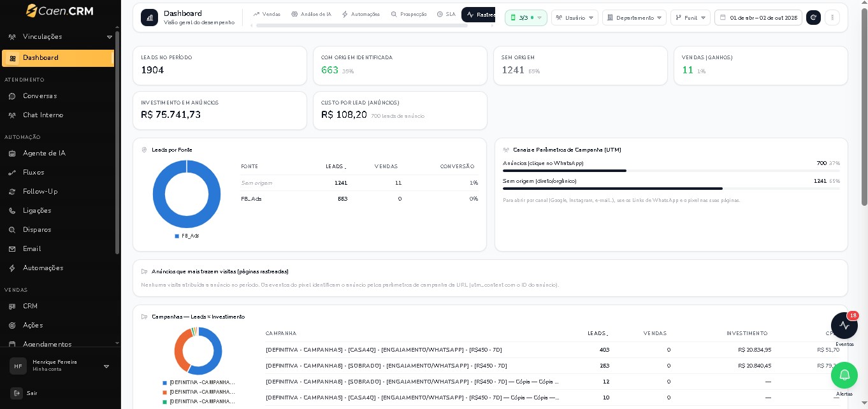Screen dimensions: 868x409
Task: Open the 3/3 WhatsApp connections dropdown
Action: (526, 18)
